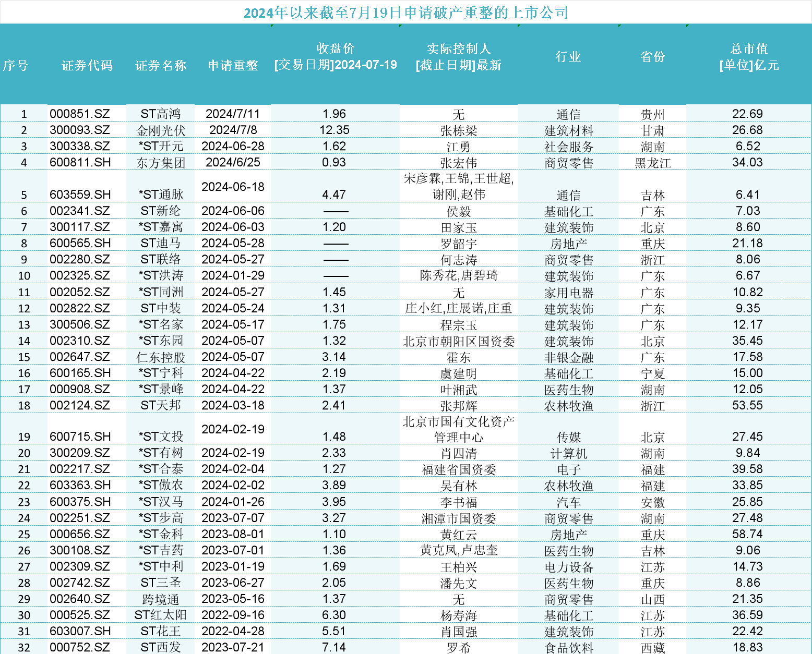Select the 仁东控股 name cell
812x654 pixels.
pyautogui.click(x=161, y=357)
